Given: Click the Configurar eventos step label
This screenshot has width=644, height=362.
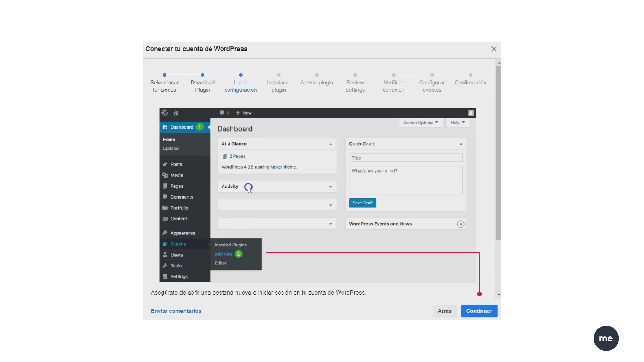Looking at the screenshot, I should 432,86.
